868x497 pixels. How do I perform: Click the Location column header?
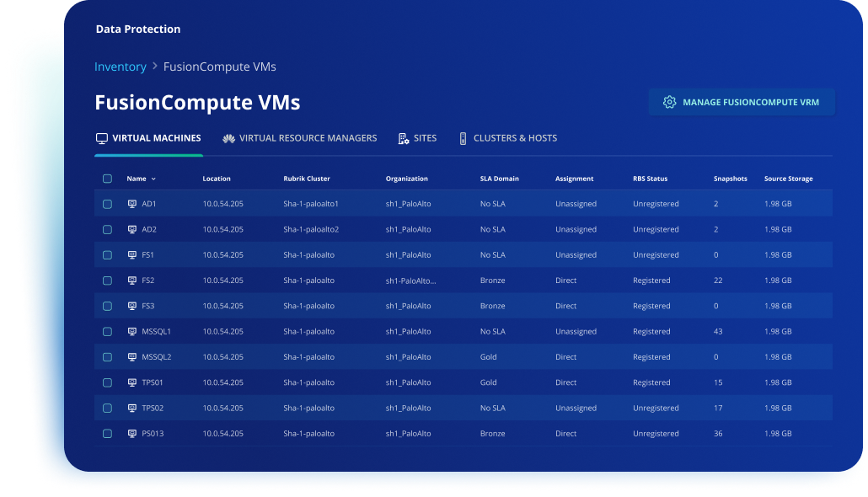(x=217, y=179)
